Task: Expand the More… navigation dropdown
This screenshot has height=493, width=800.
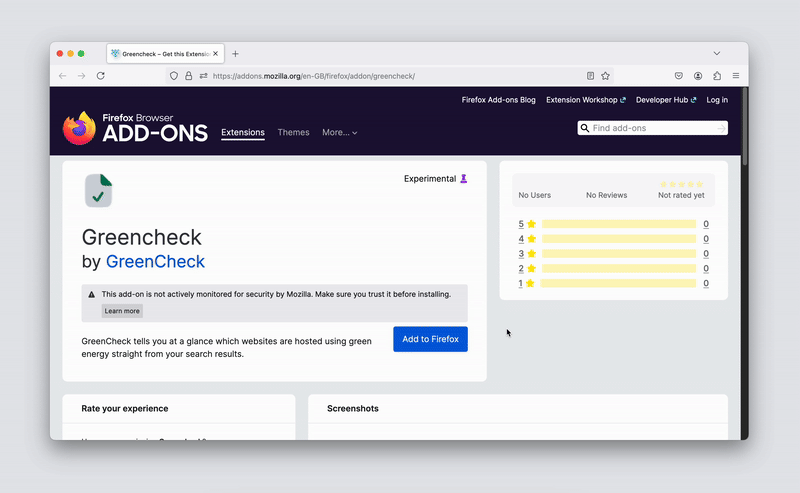Action: pyautogui.click(x=339, y=132)
